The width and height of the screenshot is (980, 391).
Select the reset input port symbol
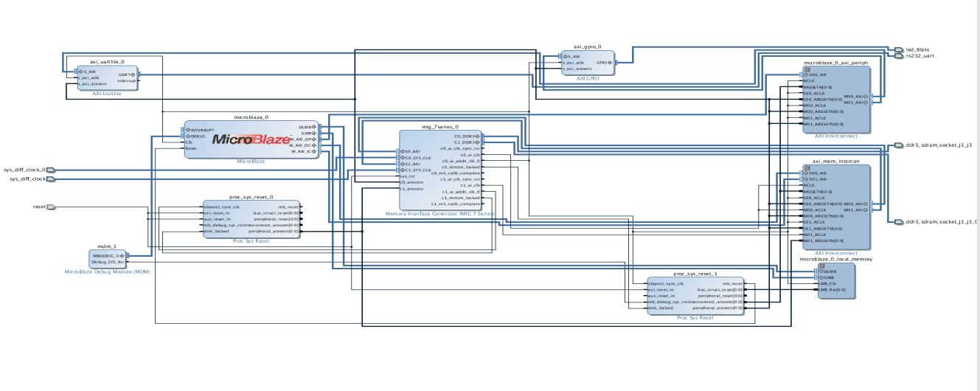click(x=51, y=207)
